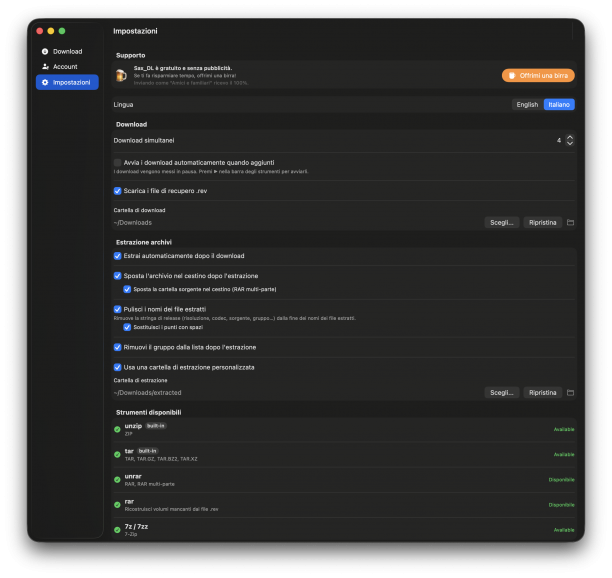Toggle Sostituisci i punti con spazi
The height and width of the screenshot is (578, 612).
[127, 327]
